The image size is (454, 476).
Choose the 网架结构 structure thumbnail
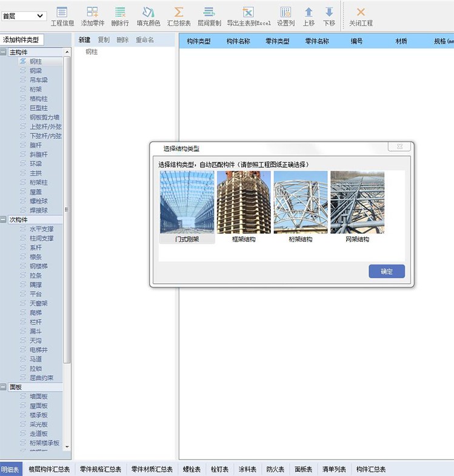click(357, 207)
